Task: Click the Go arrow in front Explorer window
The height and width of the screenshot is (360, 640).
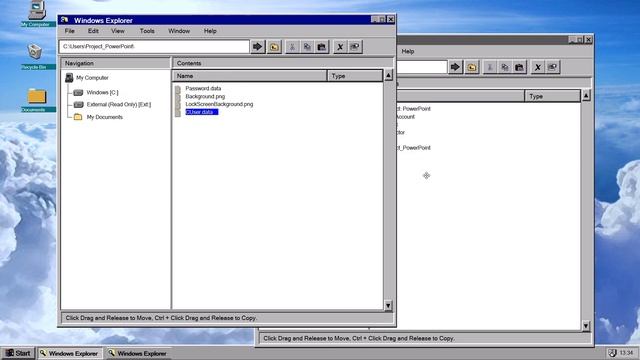Action: [x=258, y=47]
